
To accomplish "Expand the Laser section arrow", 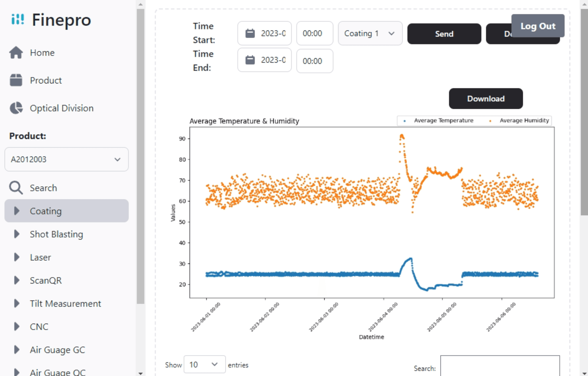I will click(x=17, y=257).
